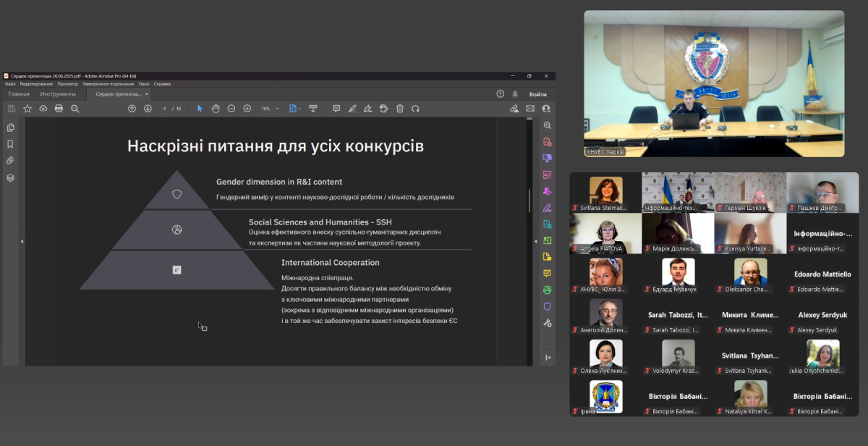Click the Print file icon
This screenshot has width=868, height=446.
(59, 109)
